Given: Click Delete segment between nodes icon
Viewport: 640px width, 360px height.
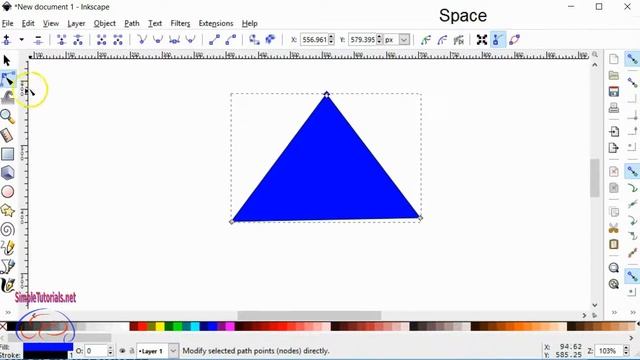Looking at the screenshot, I should pos(118,40).
